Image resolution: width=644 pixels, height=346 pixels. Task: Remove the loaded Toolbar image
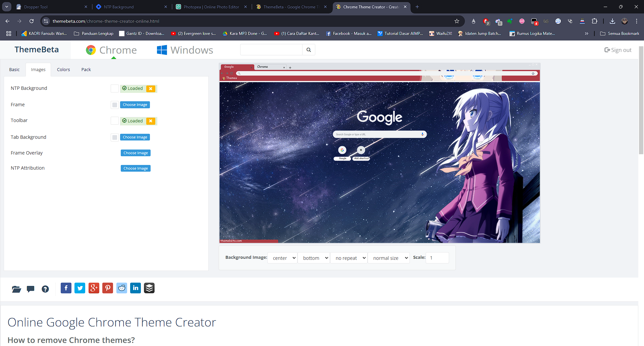(151, 121)
